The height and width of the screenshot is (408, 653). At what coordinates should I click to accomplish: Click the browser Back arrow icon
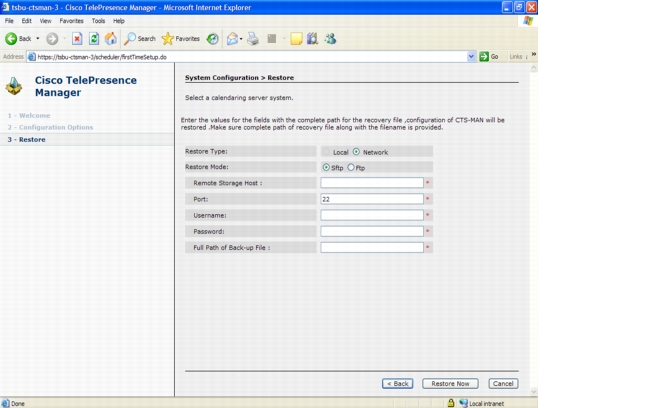11,39
